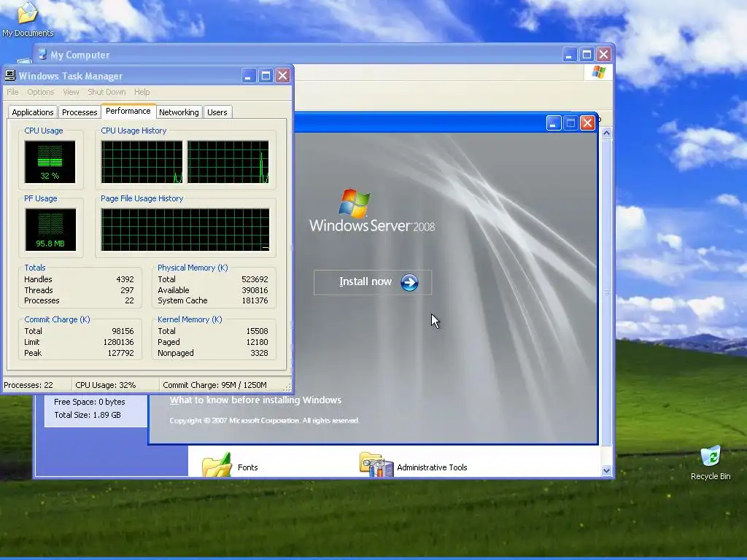Click the System Cache value 181376
Screen dimensions: 747x560
255,300
